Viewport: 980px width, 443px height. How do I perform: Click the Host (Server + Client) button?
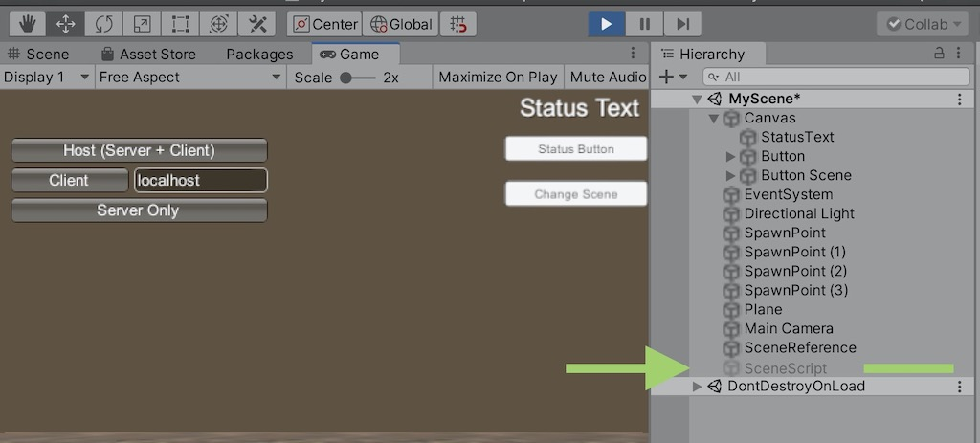140,150
